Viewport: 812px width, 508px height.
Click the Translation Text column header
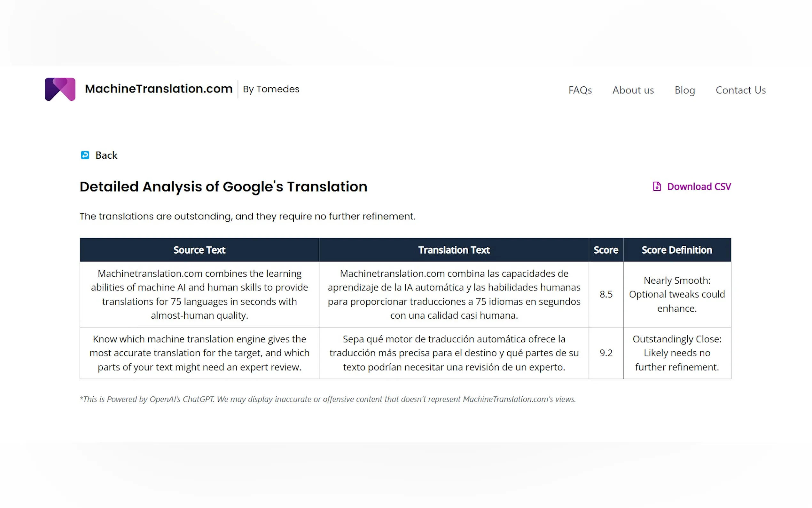(454, 250)
